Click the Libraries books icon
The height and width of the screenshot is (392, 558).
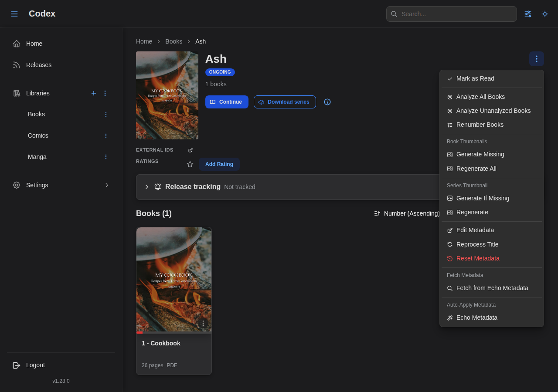pyautogui.click(x=17, y=93)
